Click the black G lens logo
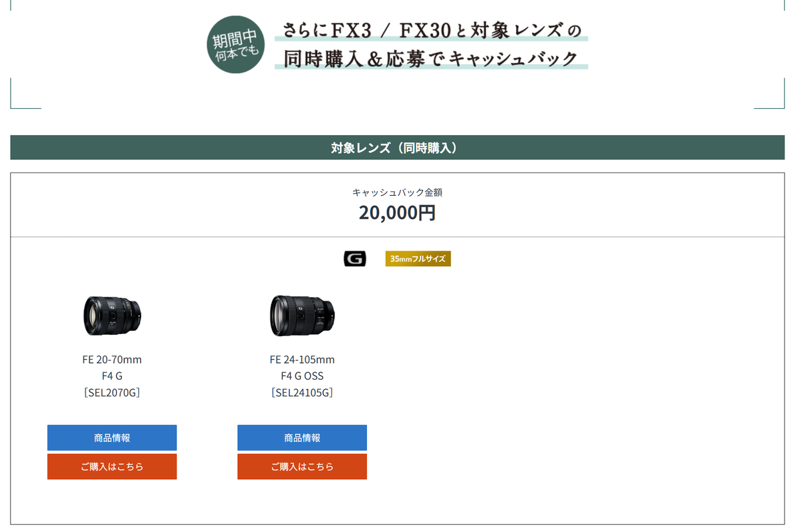This screenshot has height=532, width=802. pos(354,259)
